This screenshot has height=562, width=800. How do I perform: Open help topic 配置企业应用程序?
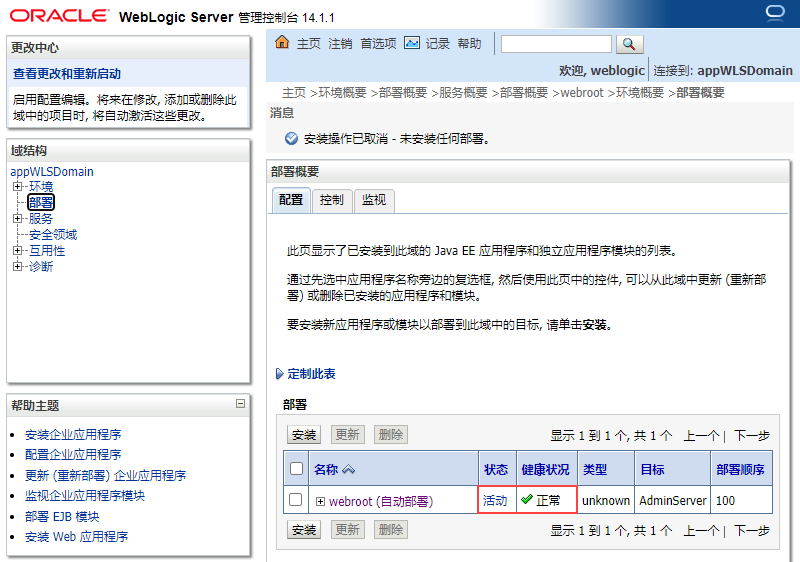point(73,454)
